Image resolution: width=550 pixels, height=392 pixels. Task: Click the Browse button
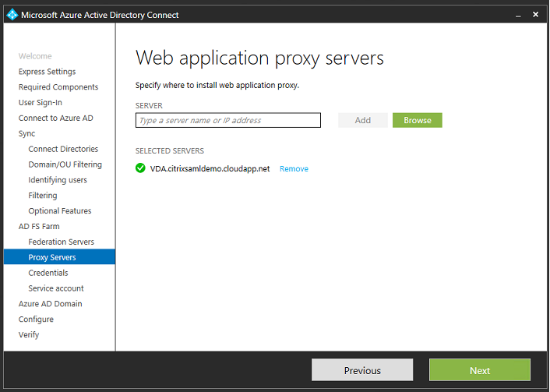[x=417, y=120]
